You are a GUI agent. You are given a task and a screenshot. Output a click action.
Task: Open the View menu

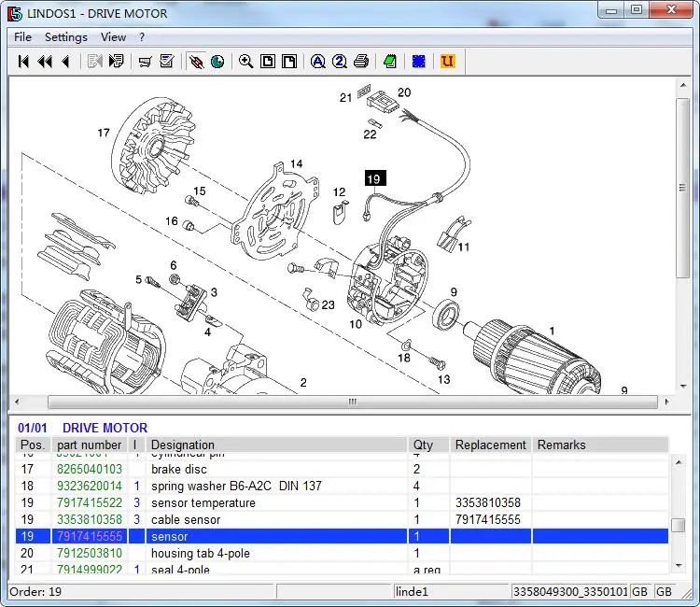(113, 37)
